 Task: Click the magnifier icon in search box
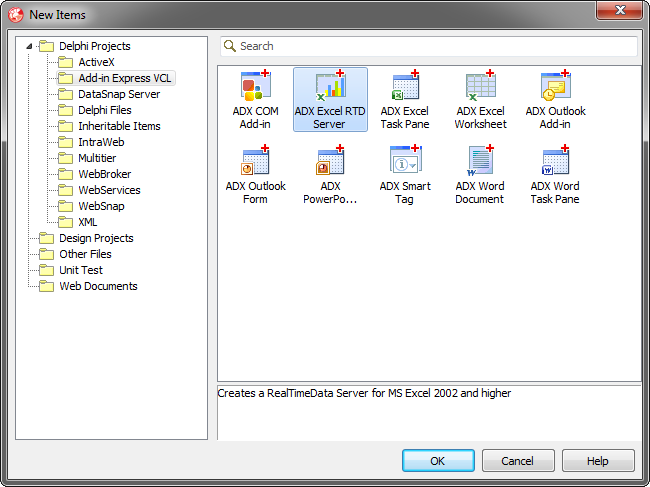click(x=230, y=46)
